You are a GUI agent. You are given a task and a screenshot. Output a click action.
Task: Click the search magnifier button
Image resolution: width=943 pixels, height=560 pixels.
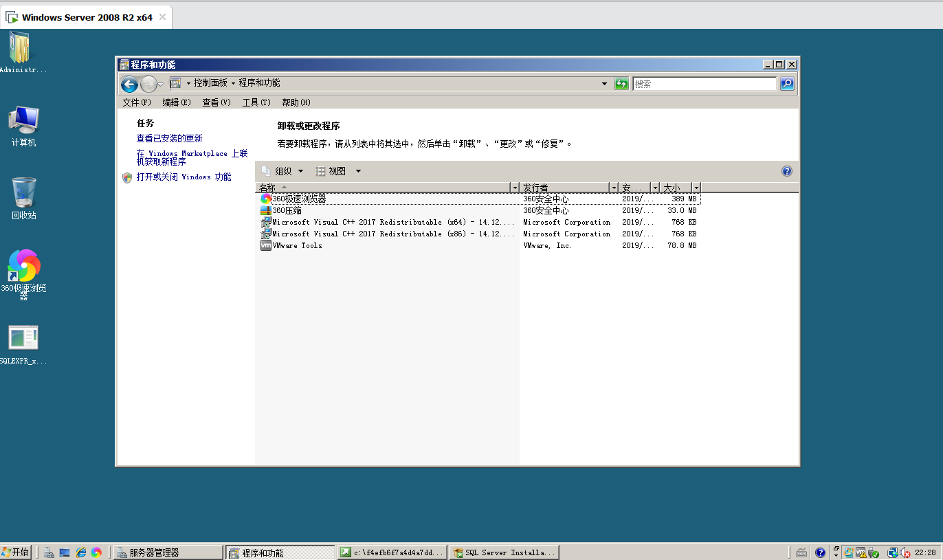pos(787,84)
